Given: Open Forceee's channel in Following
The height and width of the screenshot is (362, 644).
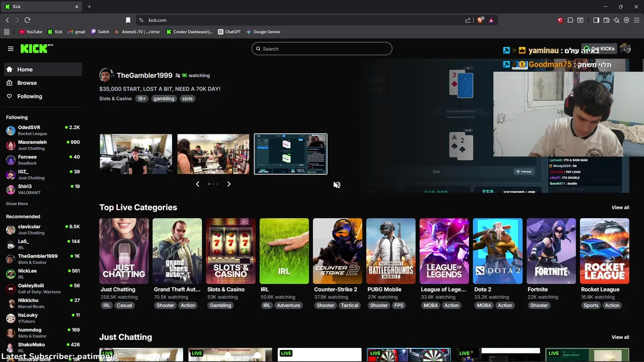Looking at the screenshot, I should click(x=43, y=160).
